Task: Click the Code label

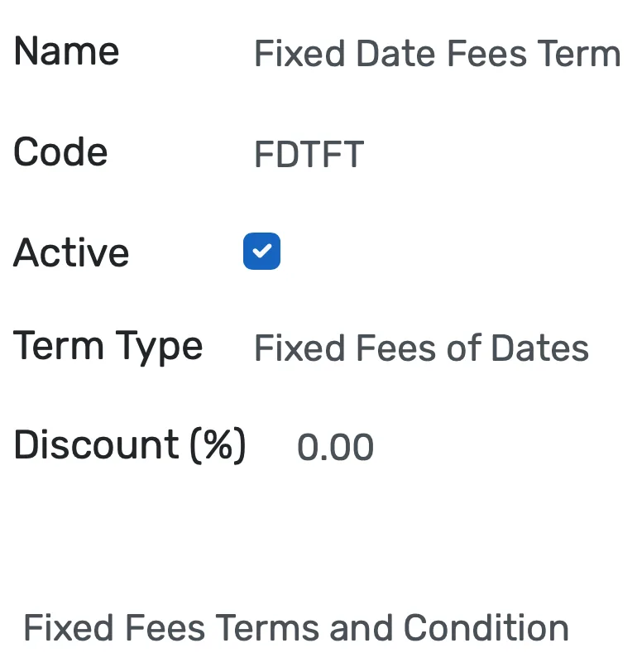Action: 60,152
